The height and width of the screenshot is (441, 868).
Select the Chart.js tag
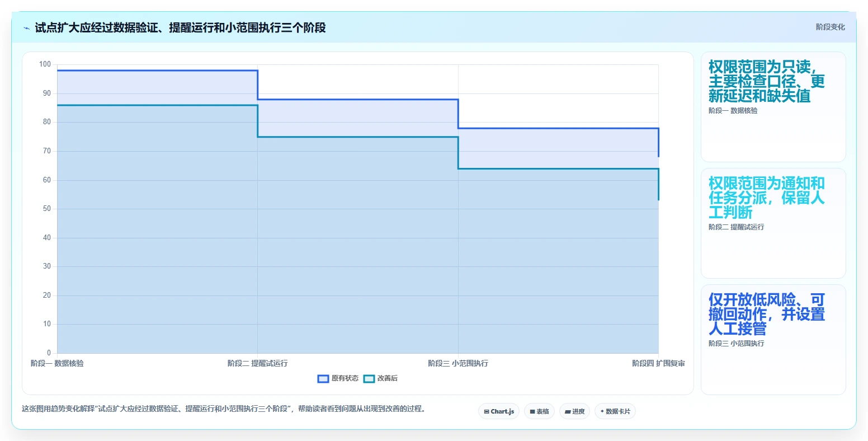pyautogui.click(x=499, y=411)
